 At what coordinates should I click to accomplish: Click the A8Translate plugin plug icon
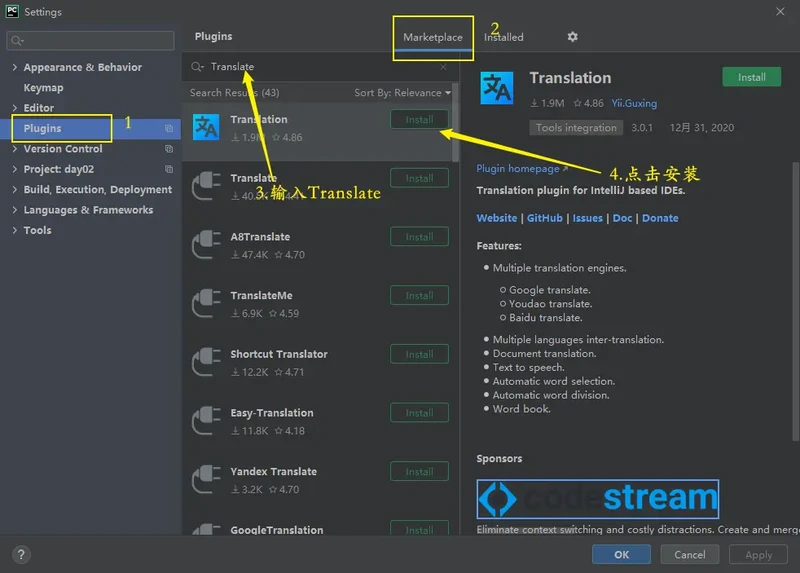(206, 245)
